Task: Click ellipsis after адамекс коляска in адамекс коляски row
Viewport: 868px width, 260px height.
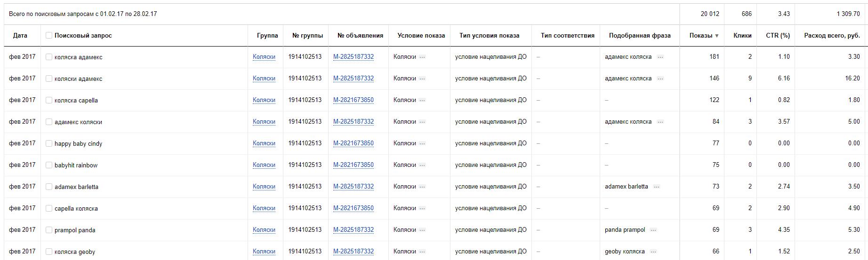Action: 660,122
